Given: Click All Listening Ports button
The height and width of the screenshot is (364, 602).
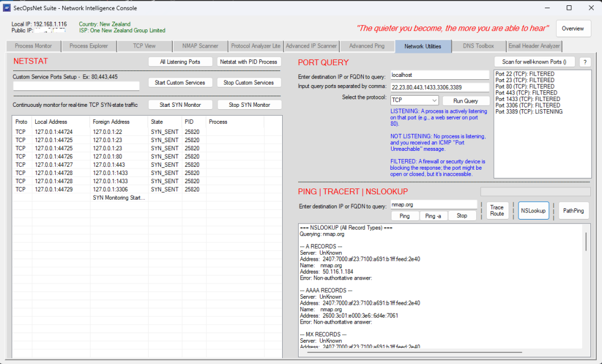Looking at the screenshot, I should (x=180, y=62).
